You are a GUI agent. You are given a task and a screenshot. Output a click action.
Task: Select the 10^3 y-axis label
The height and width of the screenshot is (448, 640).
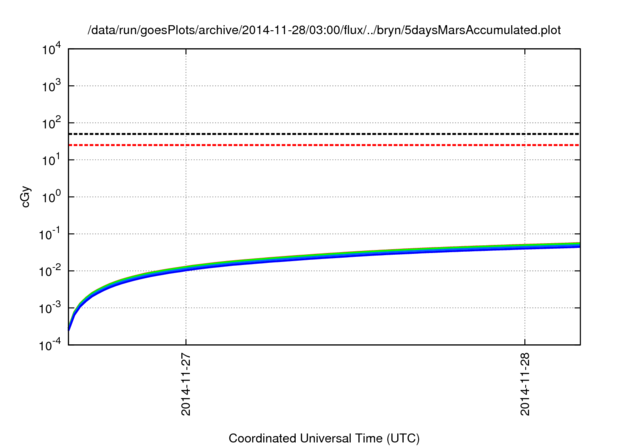click(51, 86)
